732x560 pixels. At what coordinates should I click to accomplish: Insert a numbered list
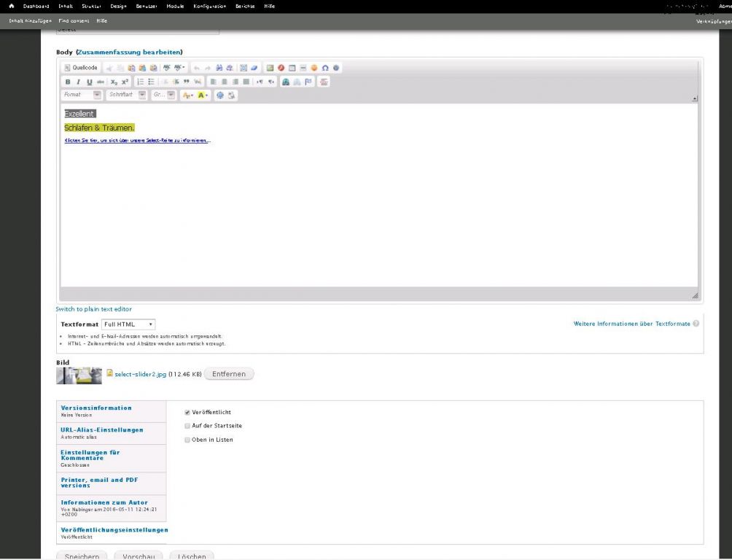pyautogui.click(x=140, y=82)
